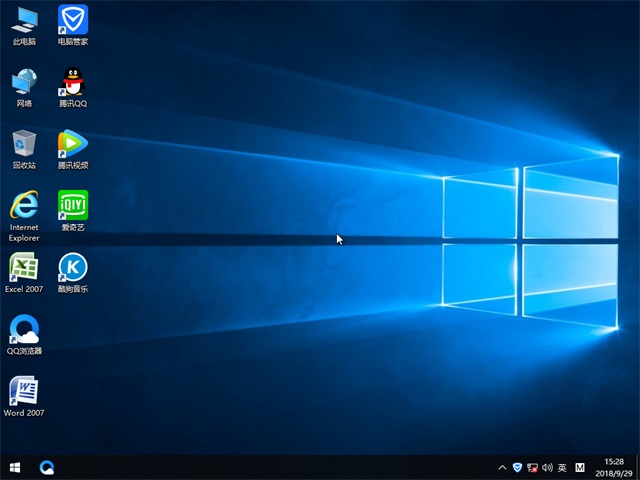Open the 此电脑 (This PC) desktop icon
This screenshot has height=480, width=640.
point(24,20)
